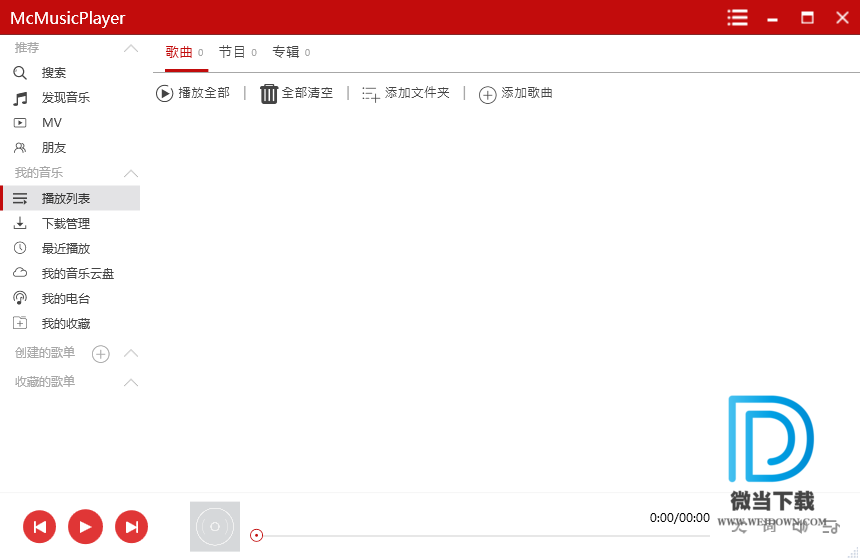Toggle the shuffle play mode icon
Screen dimensions: 860x560
pos(739,526)
